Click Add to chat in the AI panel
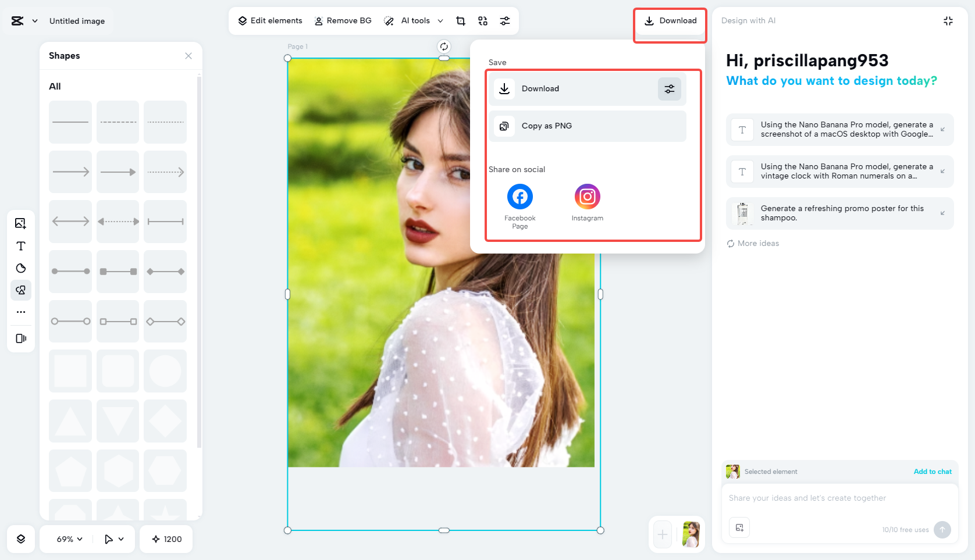This screenshot has height=560, width=975. coord(933,472)
